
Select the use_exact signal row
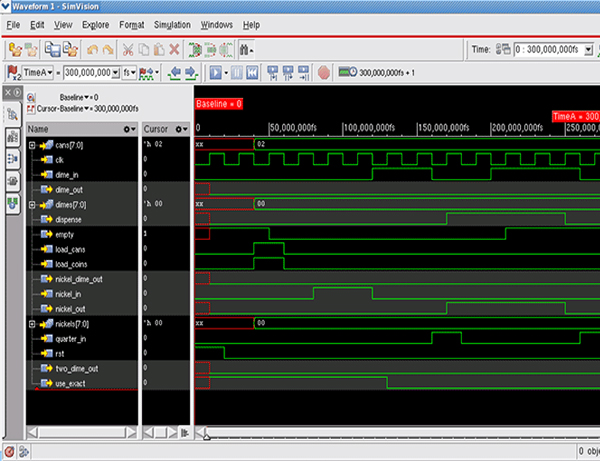click(x=82, y=384)
